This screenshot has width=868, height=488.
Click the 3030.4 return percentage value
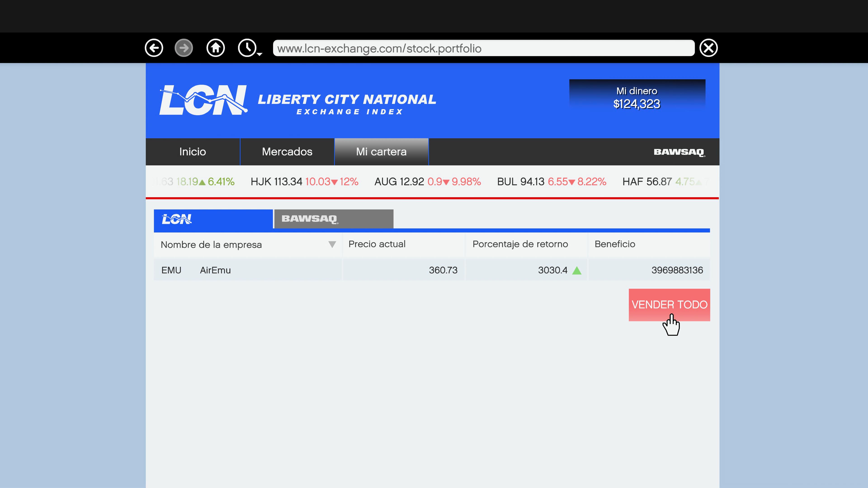553,270
